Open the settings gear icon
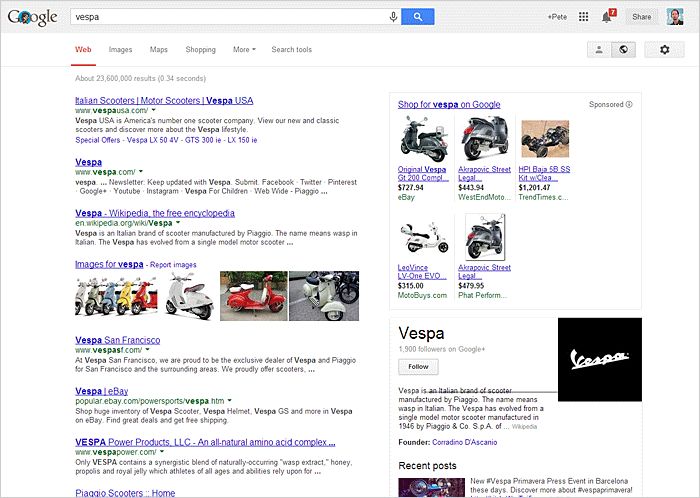 [x=664, y=49]
